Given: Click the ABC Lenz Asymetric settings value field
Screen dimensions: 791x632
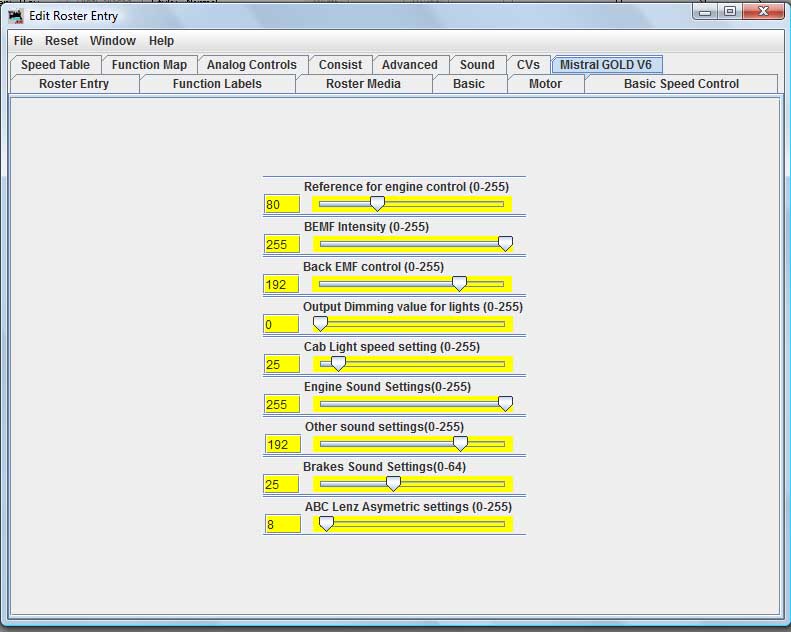Looking at the screenshot, I should tap(282, 524).
